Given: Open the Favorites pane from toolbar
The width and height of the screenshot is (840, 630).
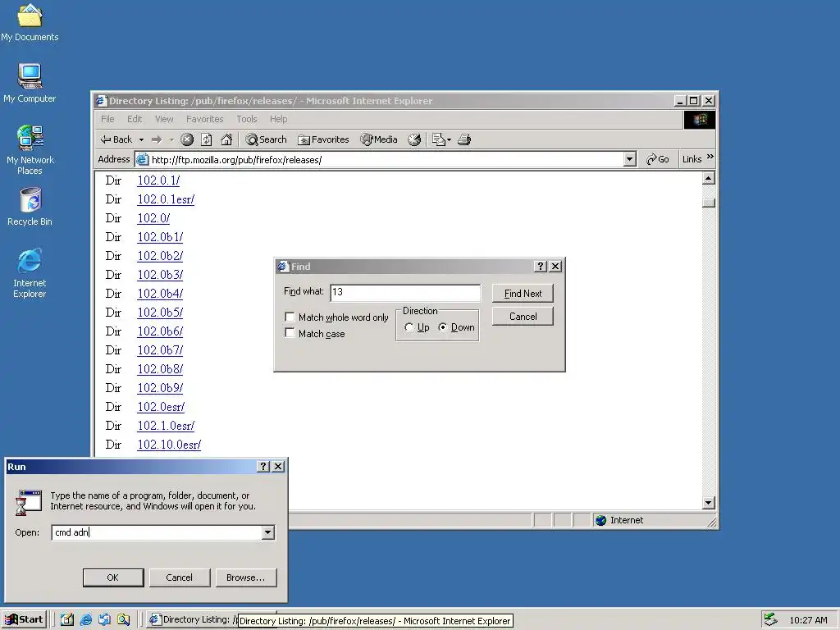Looking at the screenshot, I should 323,139.
